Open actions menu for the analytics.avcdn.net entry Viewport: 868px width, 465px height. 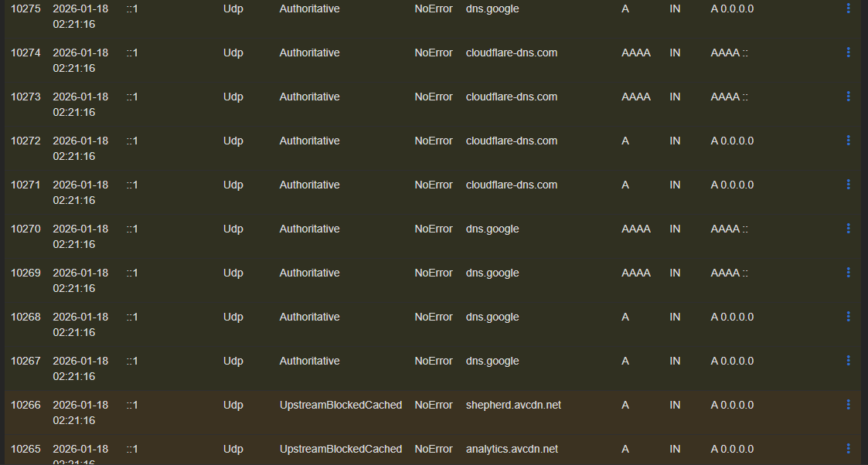tap(848, 448)
